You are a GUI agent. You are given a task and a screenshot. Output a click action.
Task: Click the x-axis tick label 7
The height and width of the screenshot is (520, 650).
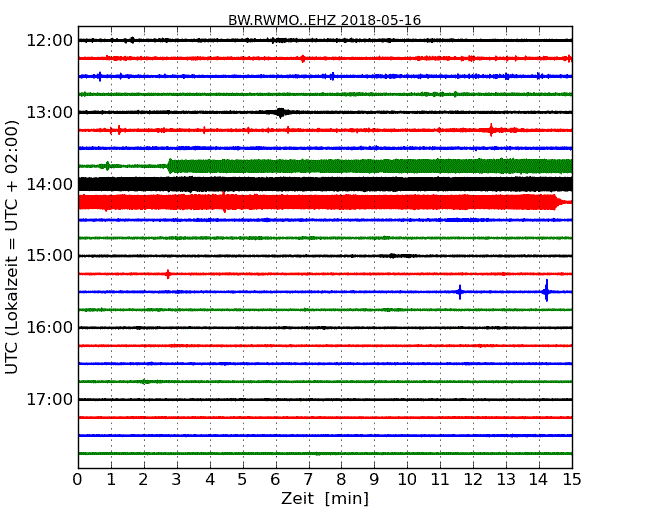(x=308, y=479)
